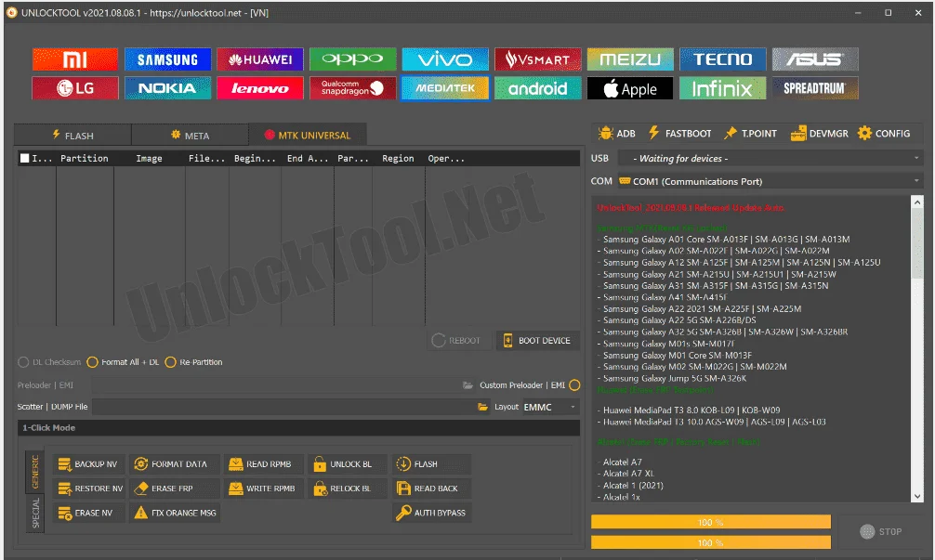
Task: Click the ERASE NV button
Action: [88, 513]
